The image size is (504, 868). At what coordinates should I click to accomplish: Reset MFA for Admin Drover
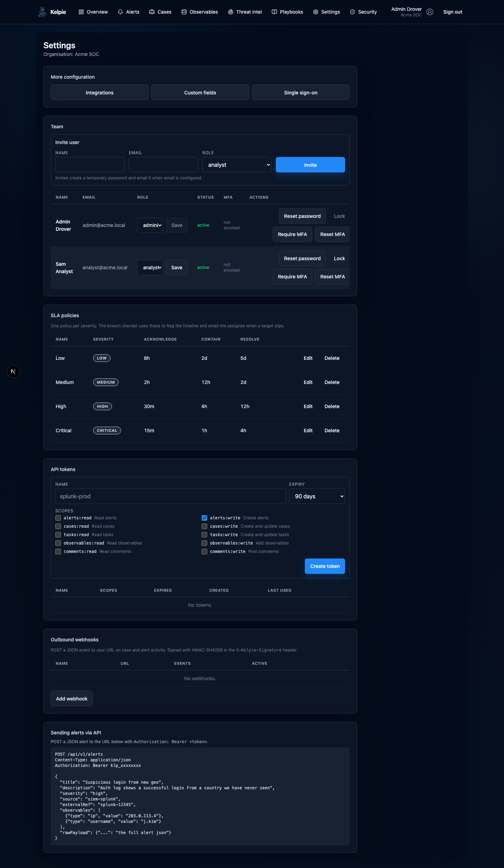click(332, 234)
